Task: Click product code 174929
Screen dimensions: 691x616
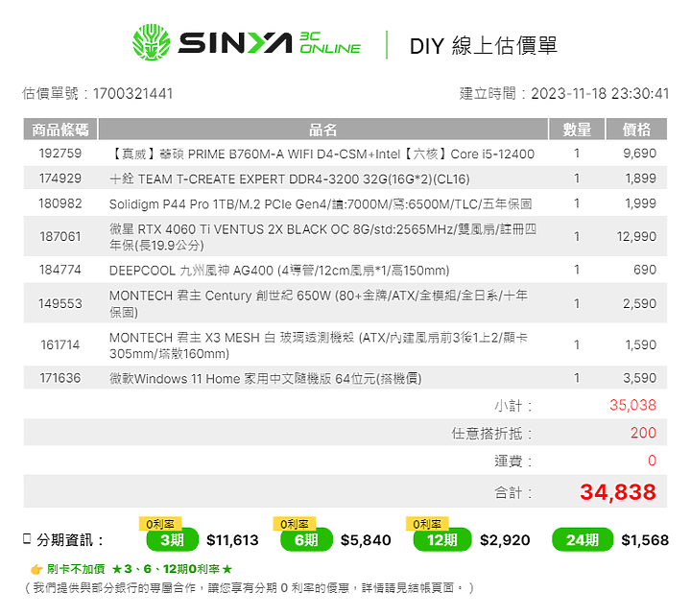Action: click(x=60, y=178)
